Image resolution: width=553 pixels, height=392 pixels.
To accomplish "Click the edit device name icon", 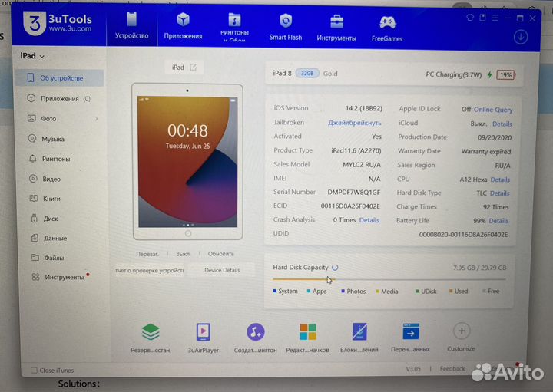I will (194, 67).
